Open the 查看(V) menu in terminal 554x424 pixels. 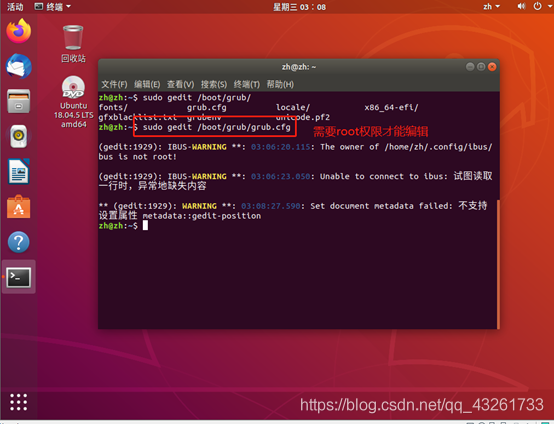tap(181, 84)
